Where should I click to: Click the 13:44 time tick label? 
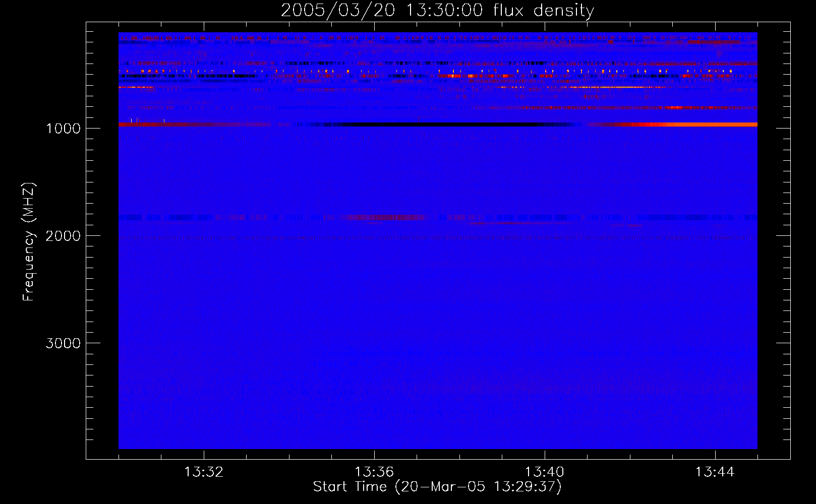(x=715, y=472)
